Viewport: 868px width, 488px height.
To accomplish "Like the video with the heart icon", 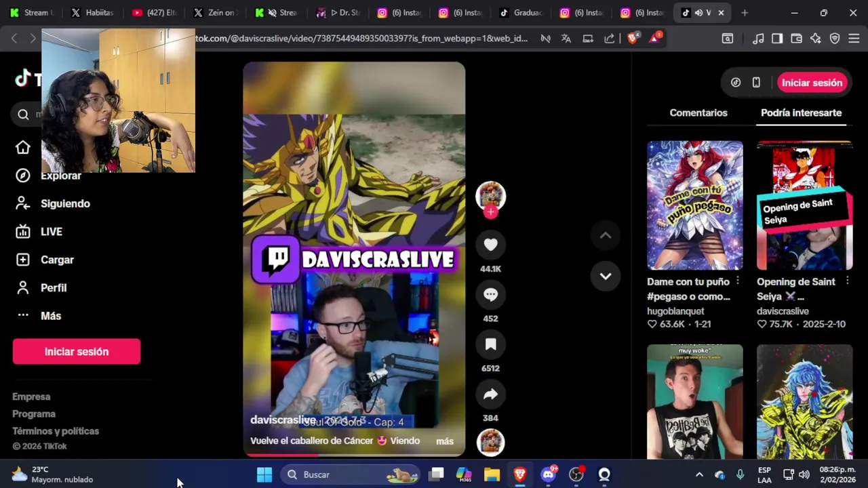I will [490, 245].
